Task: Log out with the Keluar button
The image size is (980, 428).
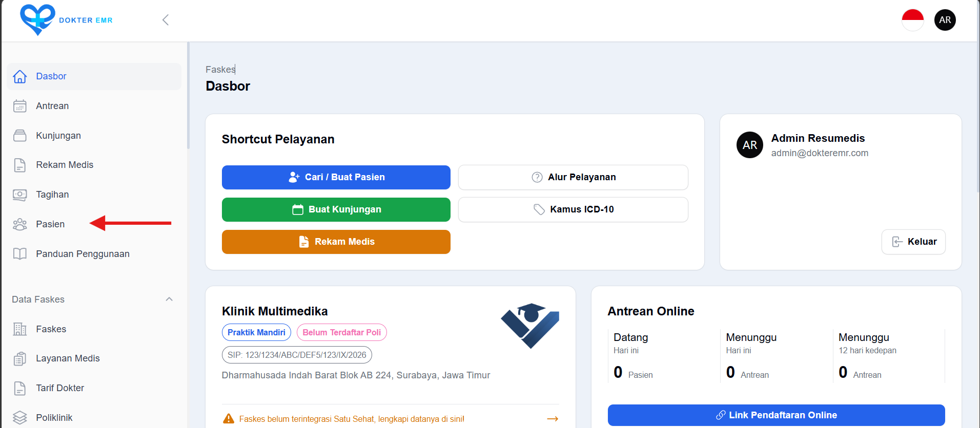Action: click(913, 242)
